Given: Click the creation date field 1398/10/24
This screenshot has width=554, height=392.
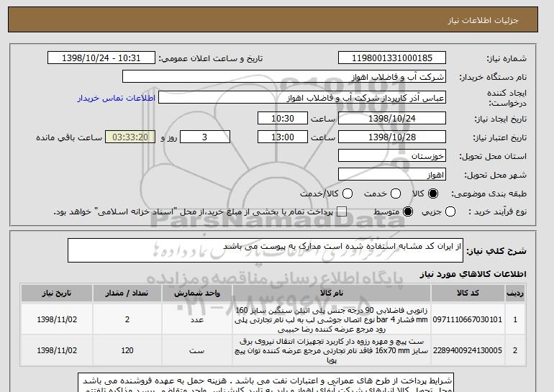Looking at the screenshot, I should coord(392,118).
